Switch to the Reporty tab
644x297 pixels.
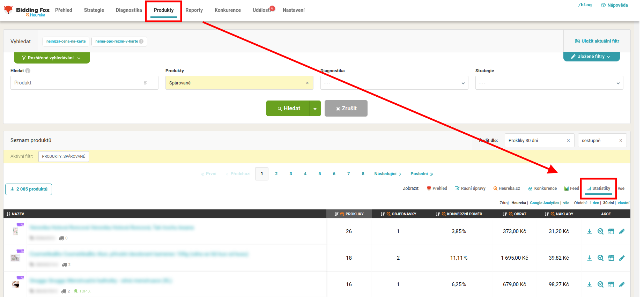[x=194, y=10]
